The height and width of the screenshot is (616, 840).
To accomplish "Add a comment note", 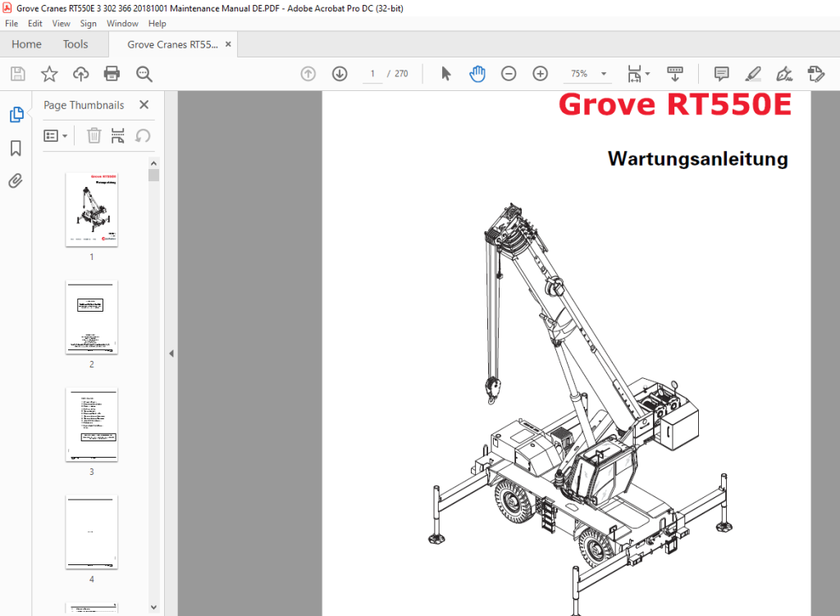I will [722, 74].
